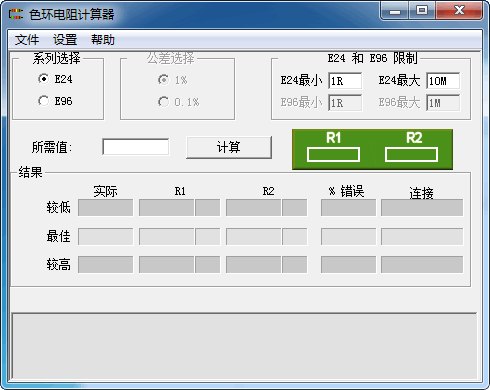Image resolution: width=490 pixels, height=390 pixels.
Task: Open the 设置 menu
Action: click(x=65, y=40)
